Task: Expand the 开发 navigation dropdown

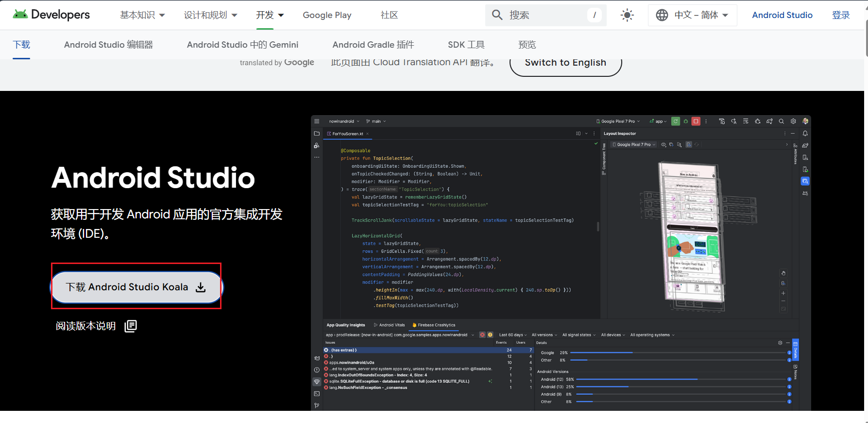Action: 270,15
